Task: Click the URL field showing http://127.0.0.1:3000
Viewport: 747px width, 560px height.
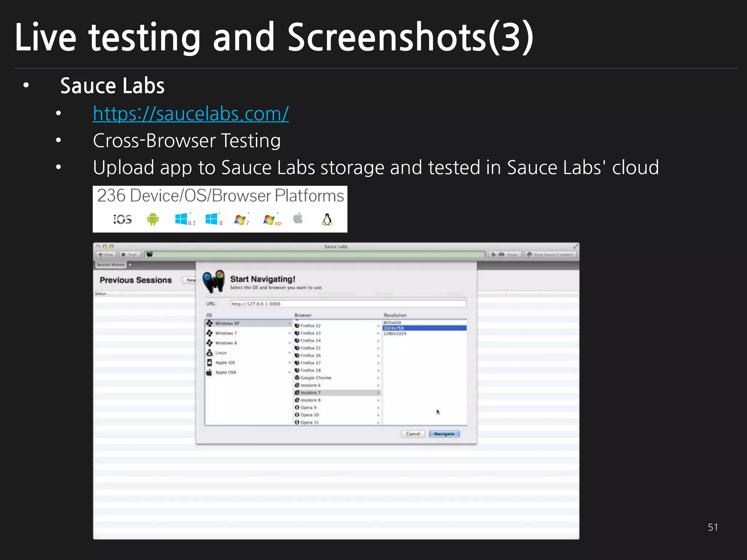Action: point(348,304)
